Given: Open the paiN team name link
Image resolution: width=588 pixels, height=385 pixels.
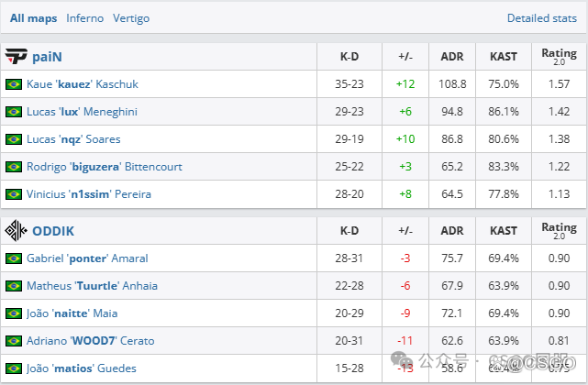Looking at the screenshot, I should 47,57.
